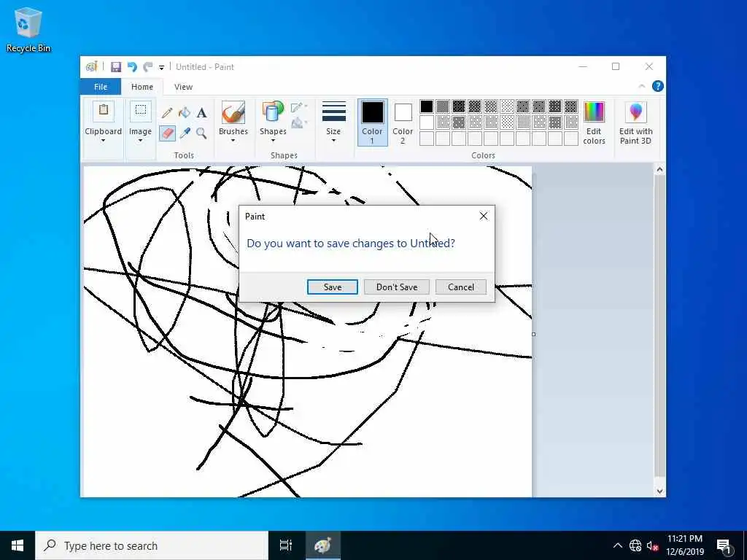Click the vertical scrollbar down arrow
747x560 pixels.
pos(659,491)
